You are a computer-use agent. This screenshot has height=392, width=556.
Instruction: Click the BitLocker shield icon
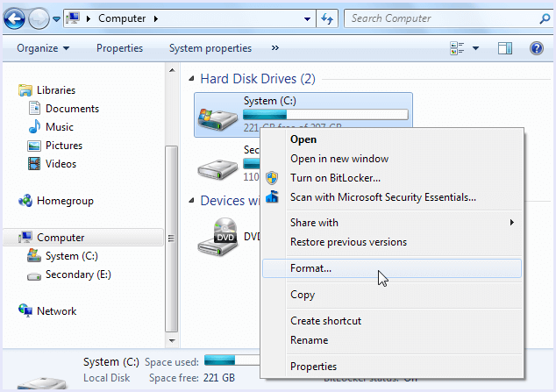tap(272, 177)
